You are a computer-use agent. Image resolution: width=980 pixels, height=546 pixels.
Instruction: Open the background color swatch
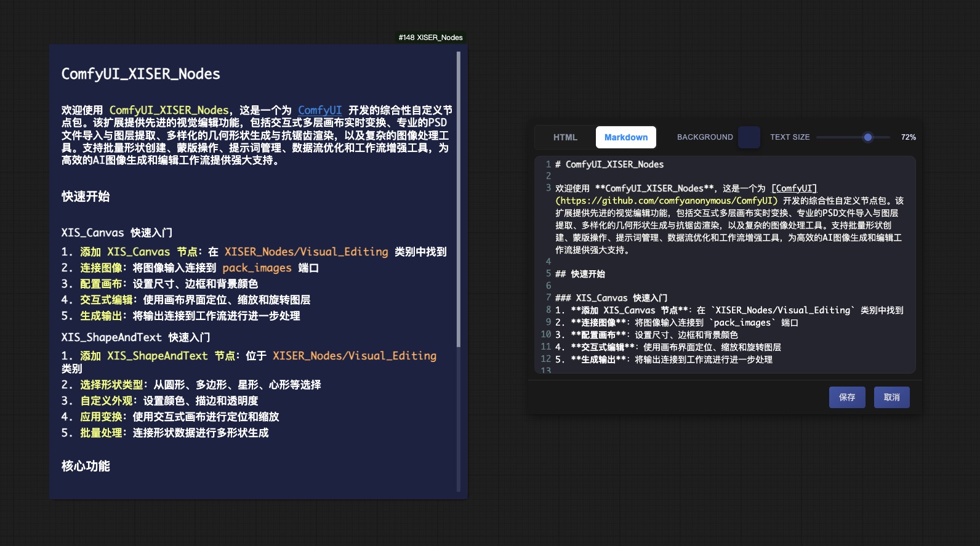tap(749, 137)
